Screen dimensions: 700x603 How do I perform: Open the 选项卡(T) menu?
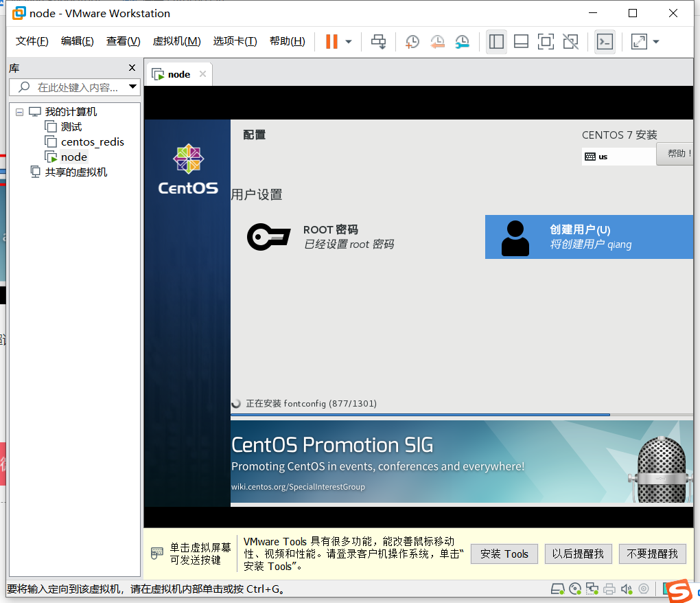point(235,41)
